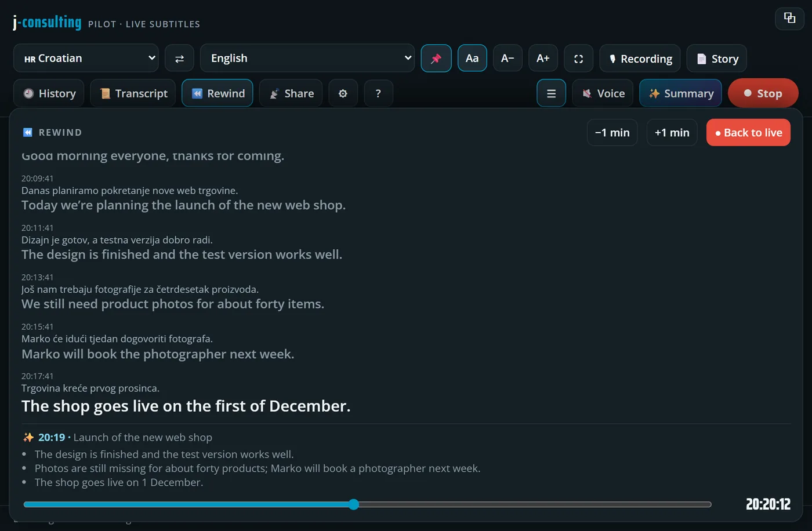
Task: Toggle the Summary feature
Action: tap(680, 93)
